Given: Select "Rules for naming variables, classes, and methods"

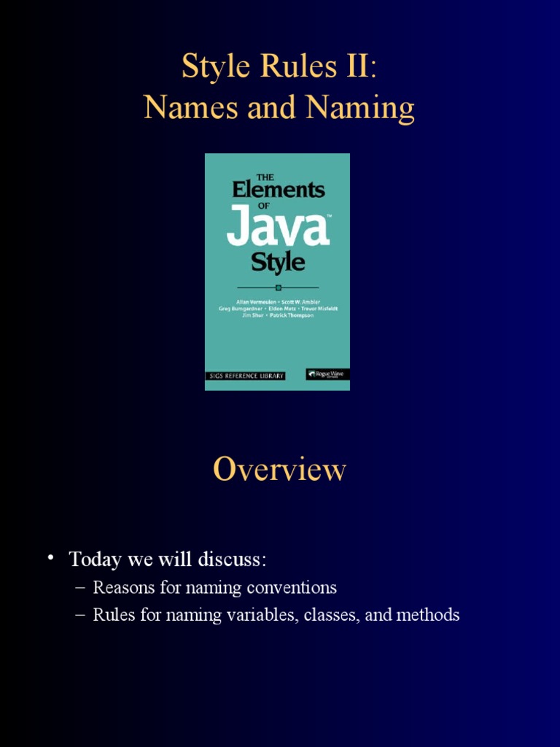Looking at the screenshot, I should pos(276,614).
